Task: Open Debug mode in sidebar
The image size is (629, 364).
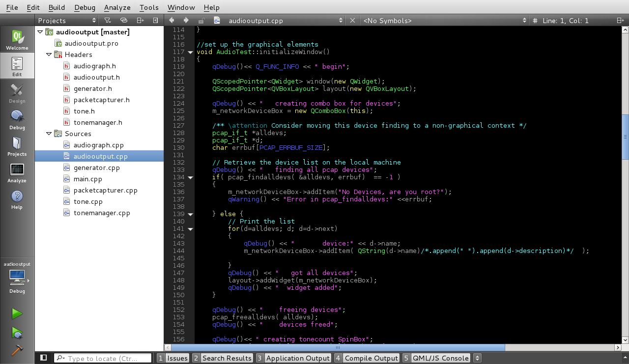Action: 17,119
